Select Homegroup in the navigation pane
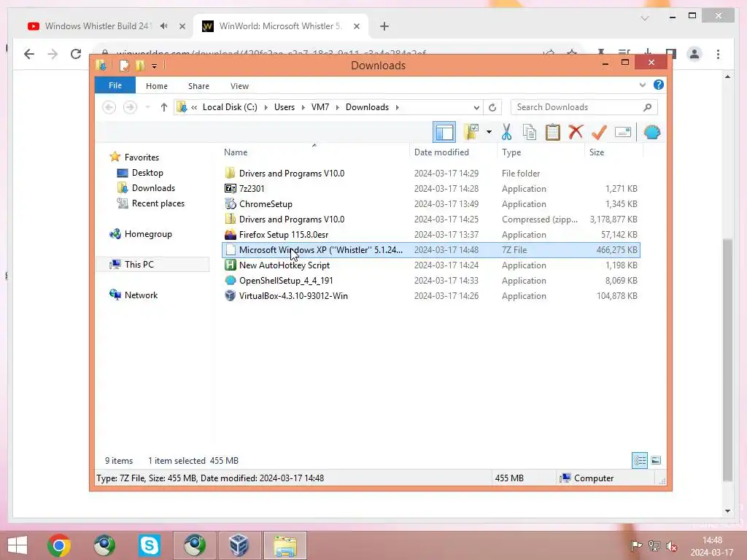The image size is (747, 560). 147,234
